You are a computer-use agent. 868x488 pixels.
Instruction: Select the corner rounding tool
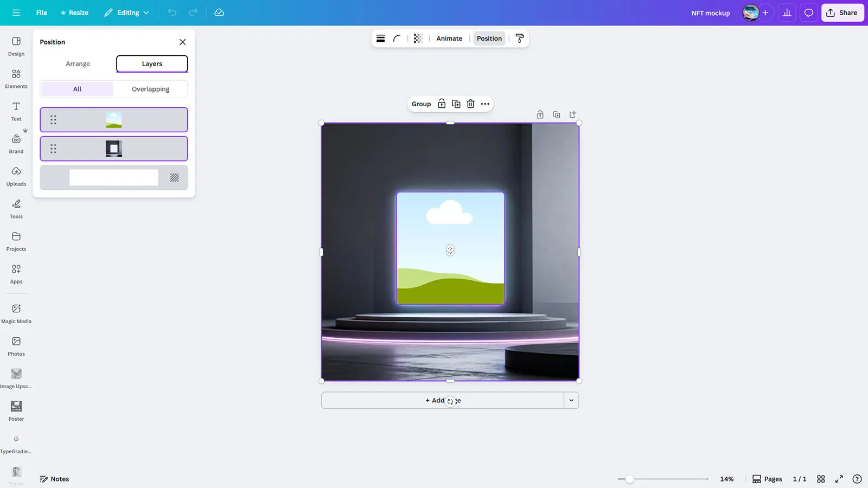tap(397, 38)
